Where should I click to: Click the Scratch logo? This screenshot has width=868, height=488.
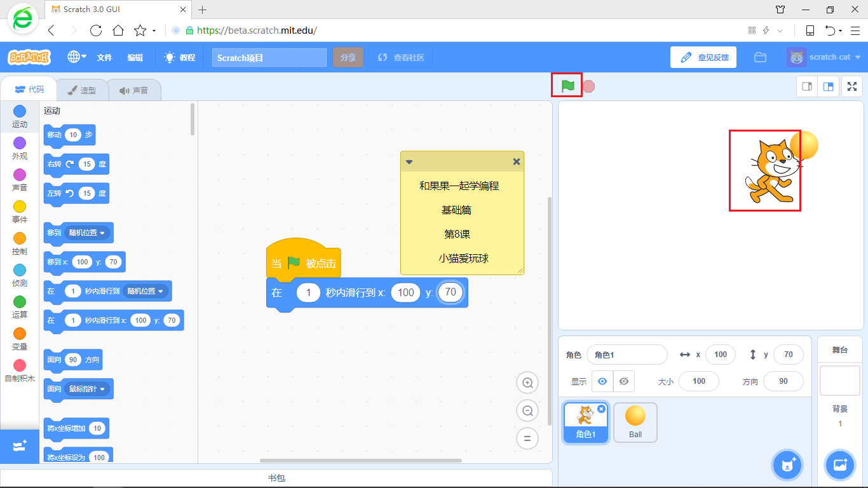point(29,57)
